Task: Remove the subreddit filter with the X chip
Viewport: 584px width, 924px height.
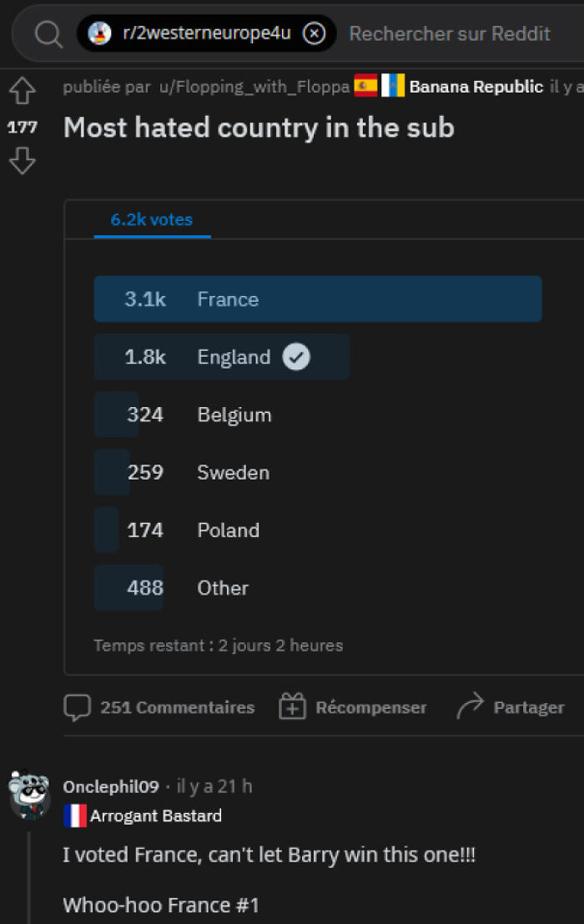Action: (x=315, y=33)
